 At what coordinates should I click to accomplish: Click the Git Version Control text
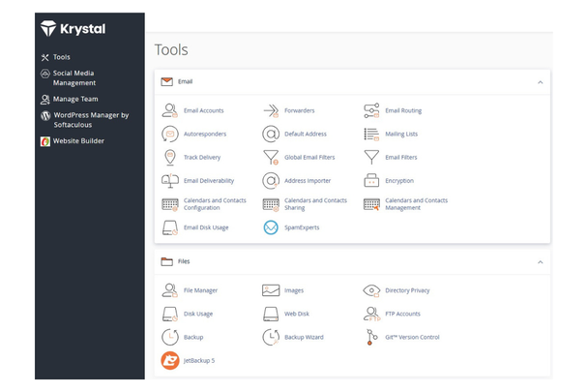coord(412,337)
